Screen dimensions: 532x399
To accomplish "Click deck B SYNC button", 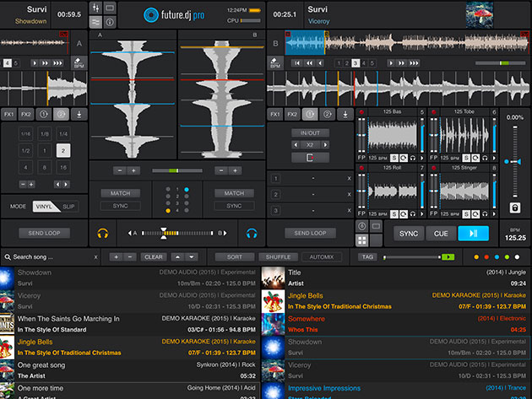I will point(409,233).
